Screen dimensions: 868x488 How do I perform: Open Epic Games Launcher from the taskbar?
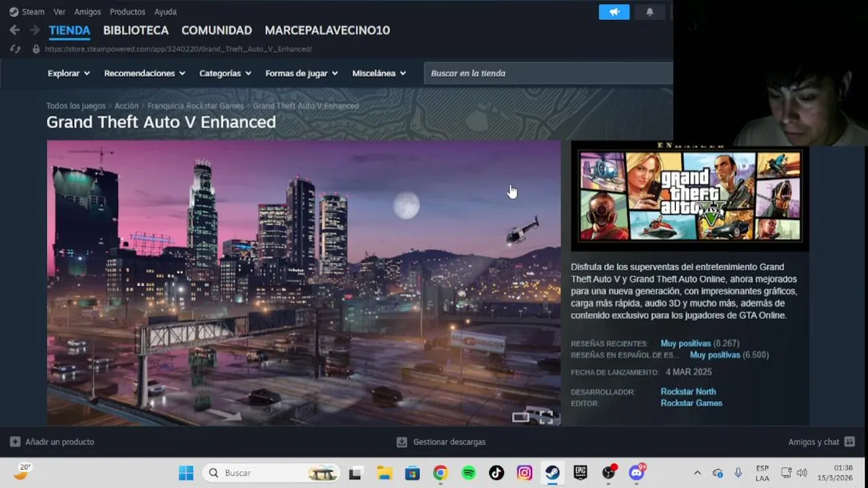point(580,473)
